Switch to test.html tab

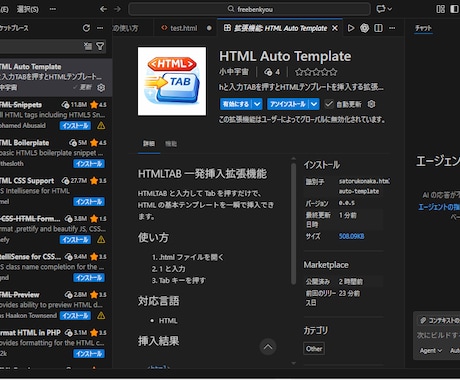click(183, 28)
